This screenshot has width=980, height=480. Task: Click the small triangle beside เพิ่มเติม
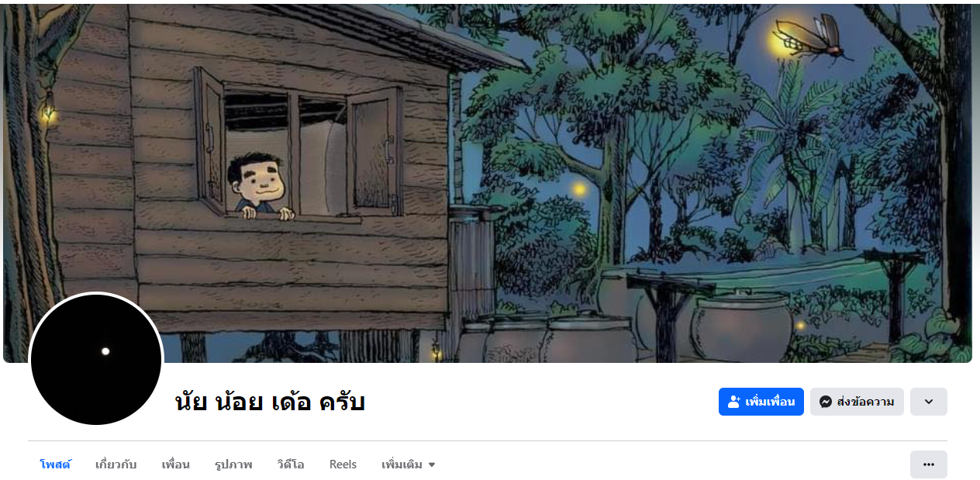click(x=432, y=465)
